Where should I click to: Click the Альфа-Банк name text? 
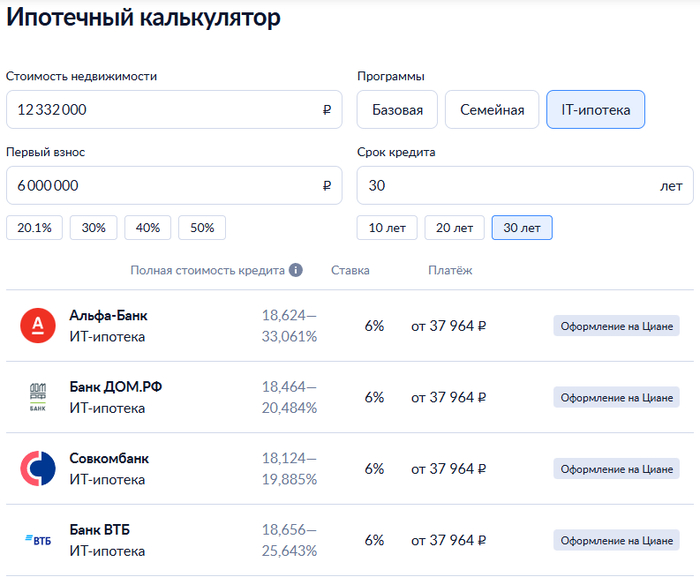click(x=108, y=316)
